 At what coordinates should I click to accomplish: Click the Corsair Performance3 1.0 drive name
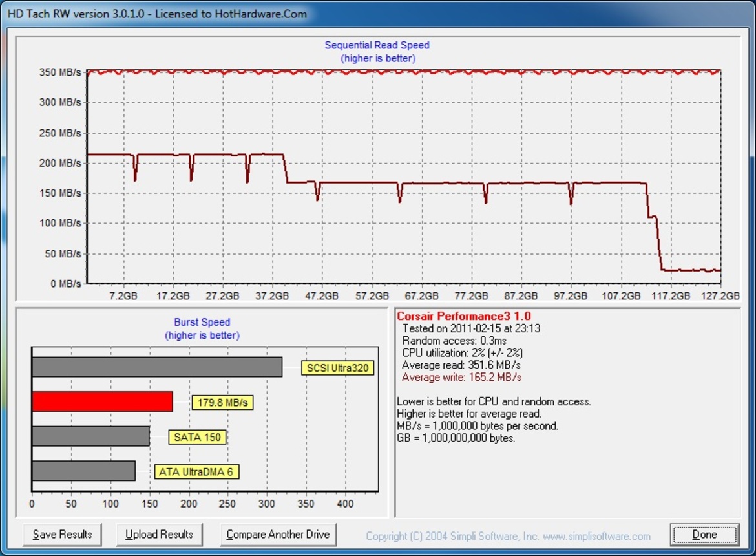click(x=463, y=316)
